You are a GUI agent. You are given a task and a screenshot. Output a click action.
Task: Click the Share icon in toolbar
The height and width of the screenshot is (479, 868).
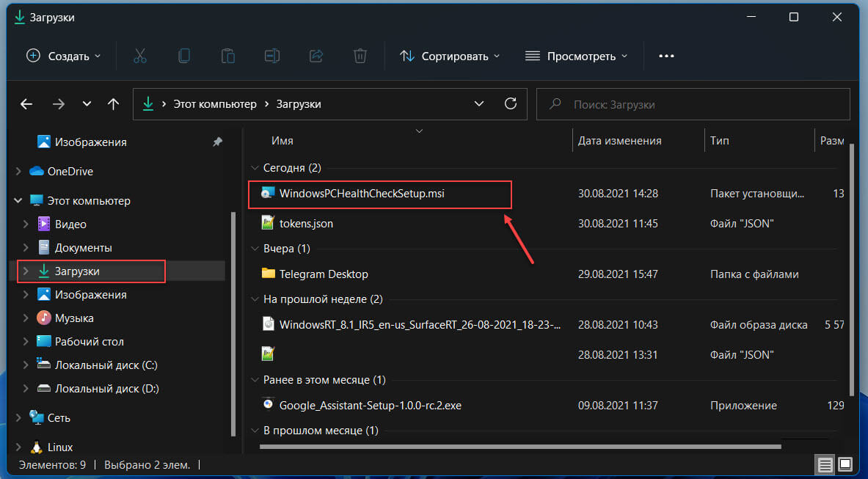(x=316, y=56)
